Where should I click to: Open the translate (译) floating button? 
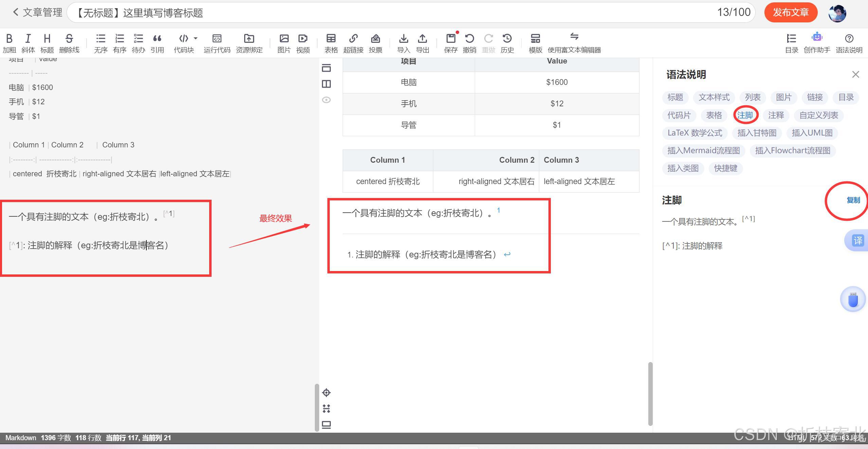(x=857, y=240)
